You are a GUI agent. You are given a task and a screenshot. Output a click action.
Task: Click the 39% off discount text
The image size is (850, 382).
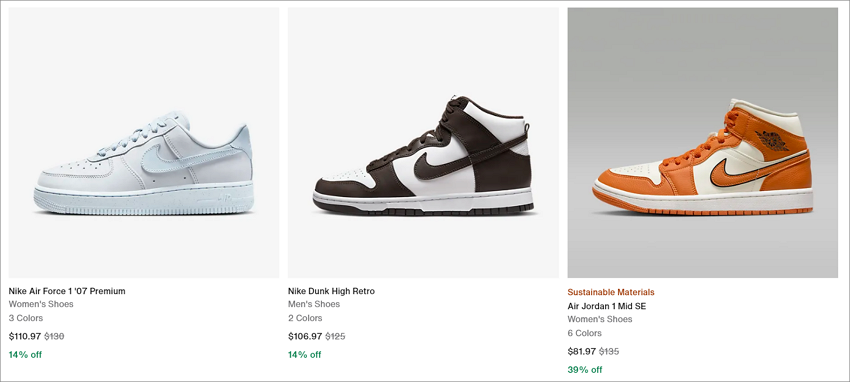pyautogui.click(x=585, y=370)
